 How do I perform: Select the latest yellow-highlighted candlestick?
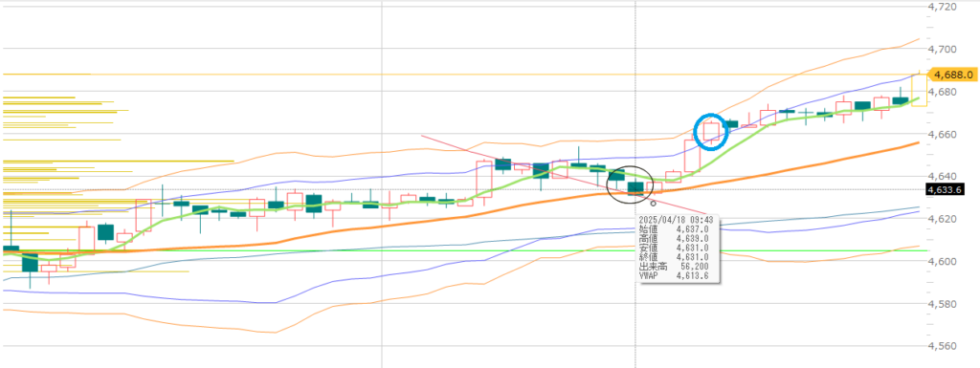click(x=919, y=90)
